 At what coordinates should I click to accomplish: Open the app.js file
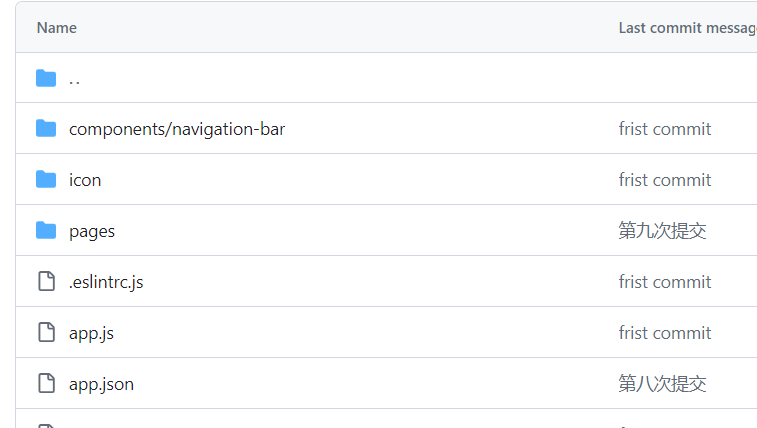pyautogui.click(x=91, y=333)
